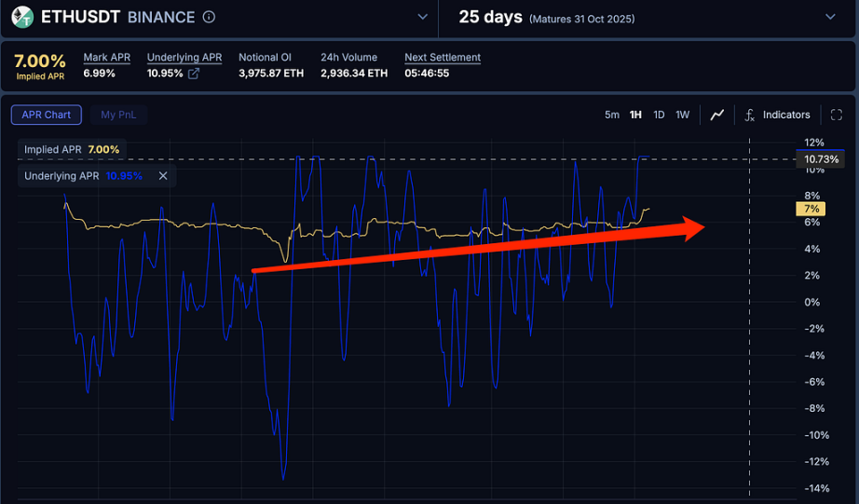Select the 5m timeframe
This screenshot has width=859, height=504.
tap(611, 115)
